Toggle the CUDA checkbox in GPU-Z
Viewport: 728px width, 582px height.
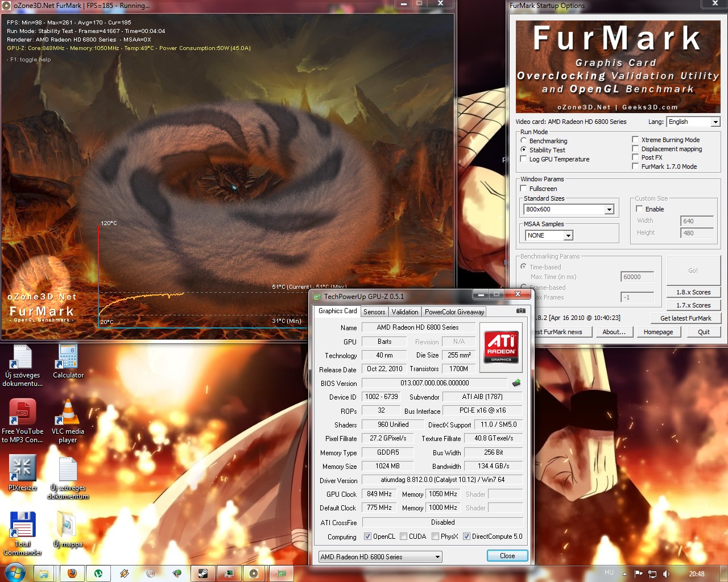pyautogui.click(x=403, y=537)
